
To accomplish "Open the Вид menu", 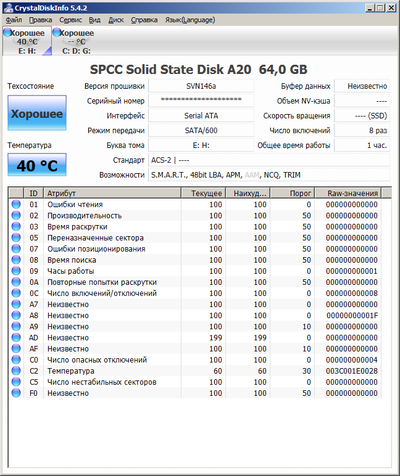I will click(x=94, y=20).
